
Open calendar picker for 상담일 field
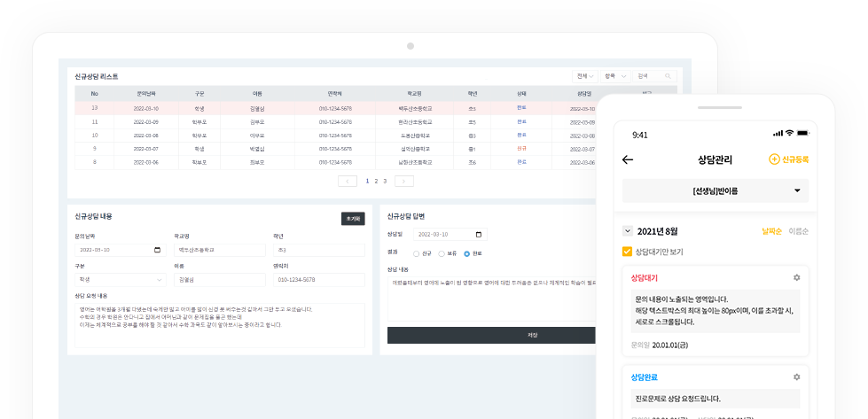pos(478,235)
